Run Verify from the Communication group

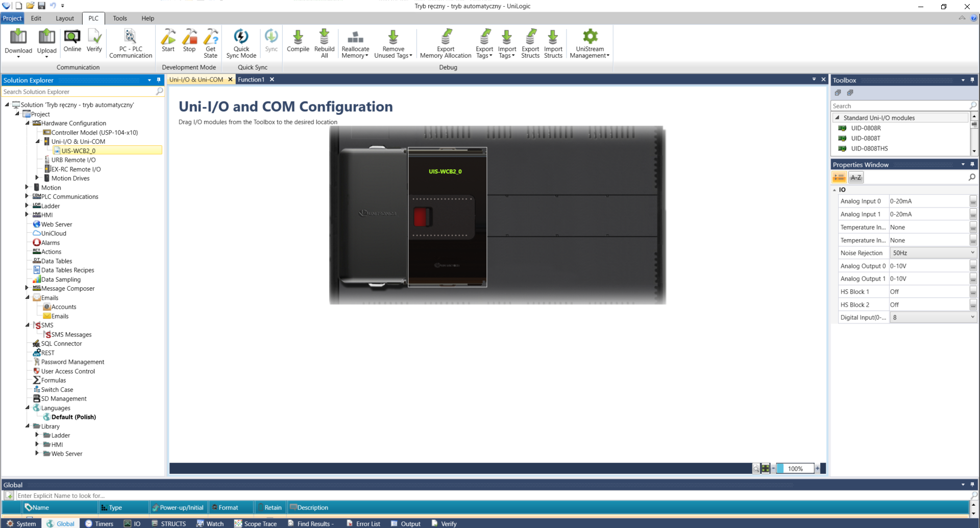94,41
